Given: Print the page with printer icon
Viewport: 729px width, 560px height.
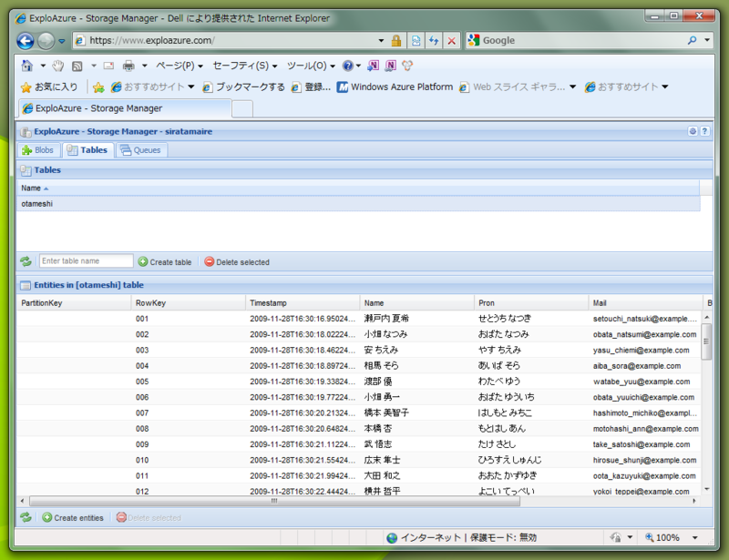Looking at the screenshot, I should [128, 66].
